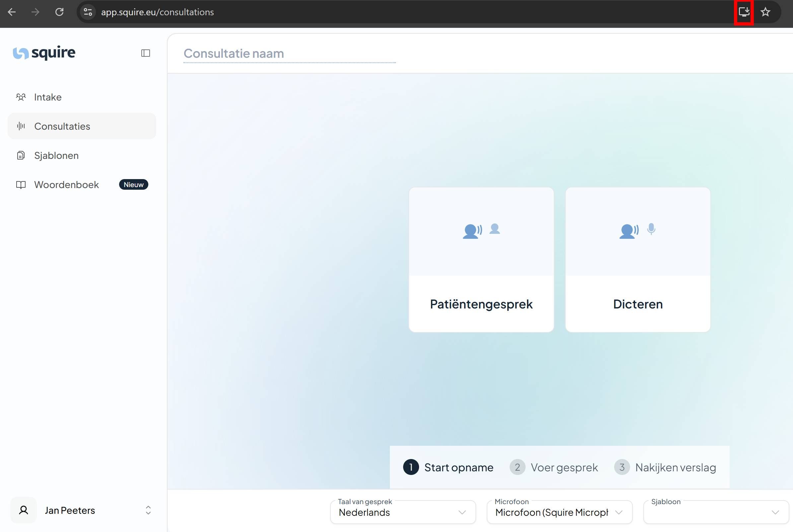Go back with the browser back arrow
Viewport: 793px width, 532px height.
(x=12, y=12)
